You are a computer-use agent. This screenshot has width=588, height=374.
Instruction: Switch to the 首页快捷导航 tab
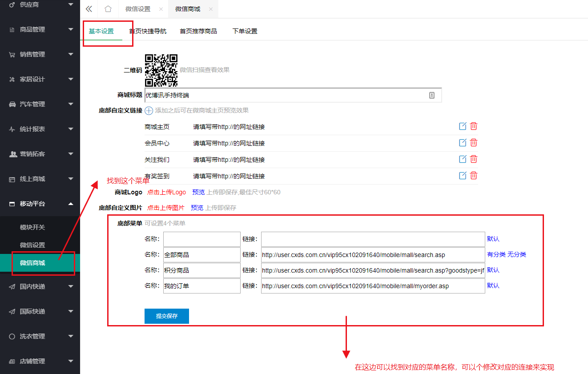[148, 31]
